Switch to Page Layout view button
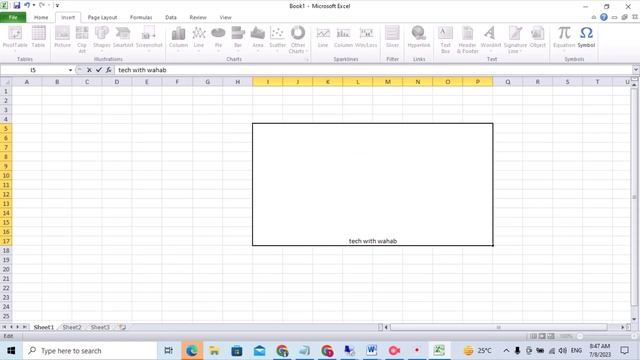 pyautogui.click(x=542, y=336)
